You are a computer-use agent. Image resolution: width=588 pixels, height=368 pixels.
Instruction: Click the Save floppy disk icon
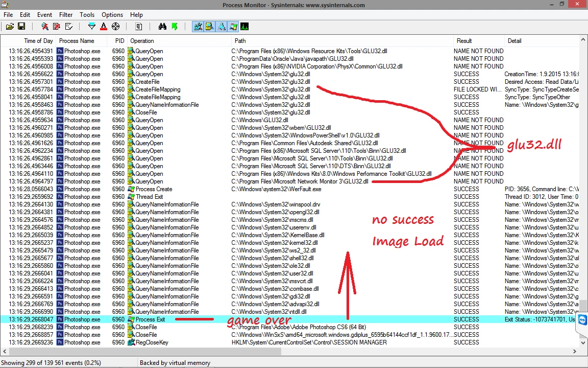(21, 26)
